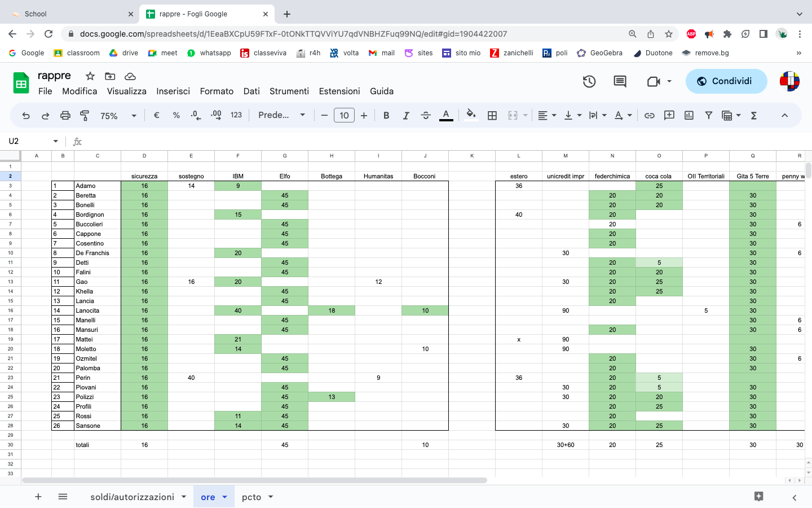Switch to the pcto sheet tab
812x508 pixels.
click(x=251, y=497)
